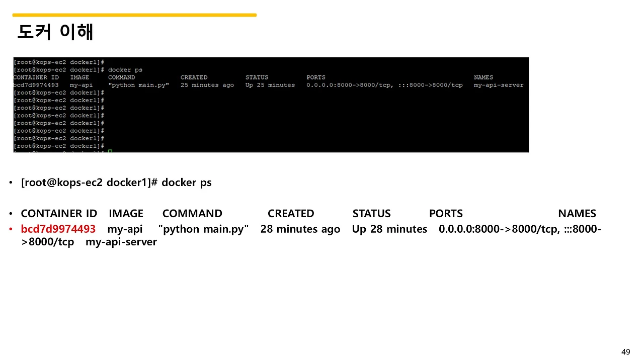Click the 'Up 28 minutes' status text
The height and width of the screenshot is (362, 644).
389,229
